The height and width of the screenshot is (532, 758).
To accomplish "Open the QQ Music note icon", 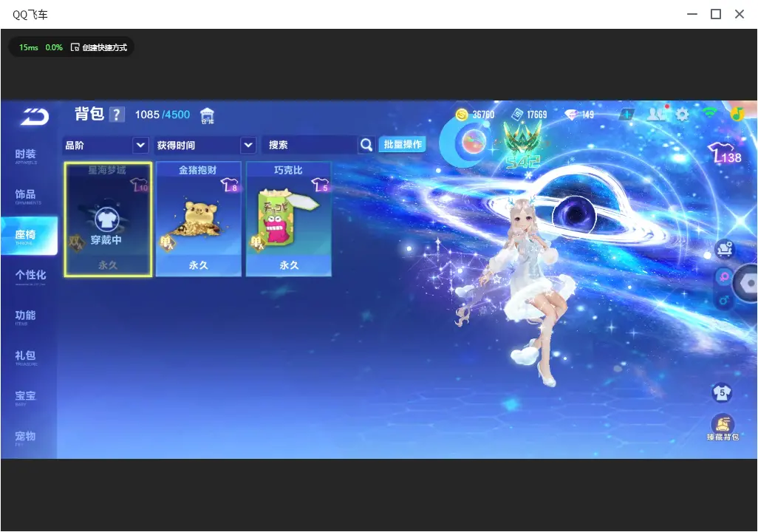I will tap(737, 114).
